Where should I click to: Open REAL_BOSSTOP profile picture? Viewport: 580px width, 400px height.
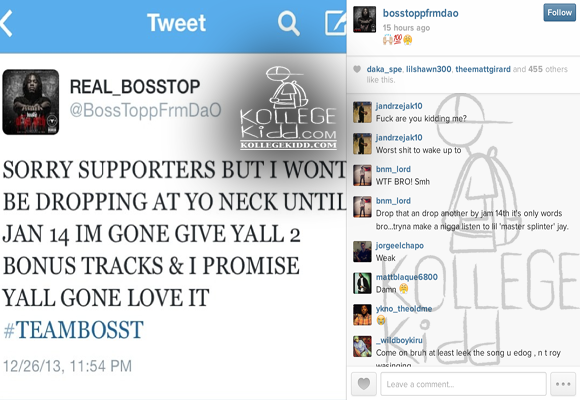[x=31, y=102]
